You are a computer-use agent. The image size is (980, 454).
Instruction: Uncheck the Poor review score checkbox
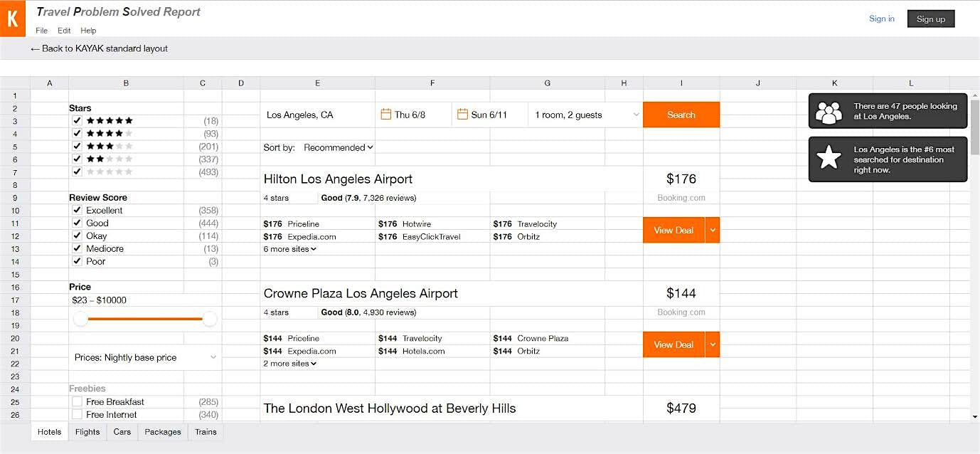77,262
